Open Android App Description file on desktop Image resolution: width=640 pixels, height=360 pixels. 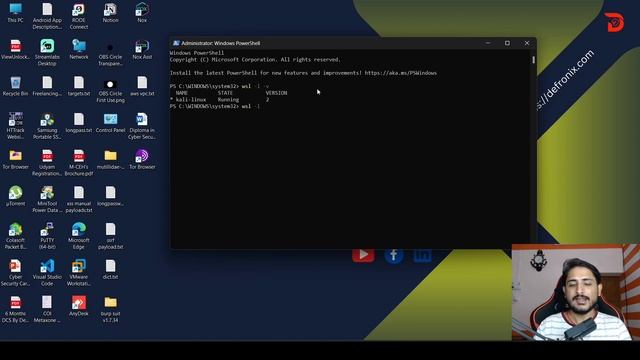pyautogui.click(x=47, y=16)
